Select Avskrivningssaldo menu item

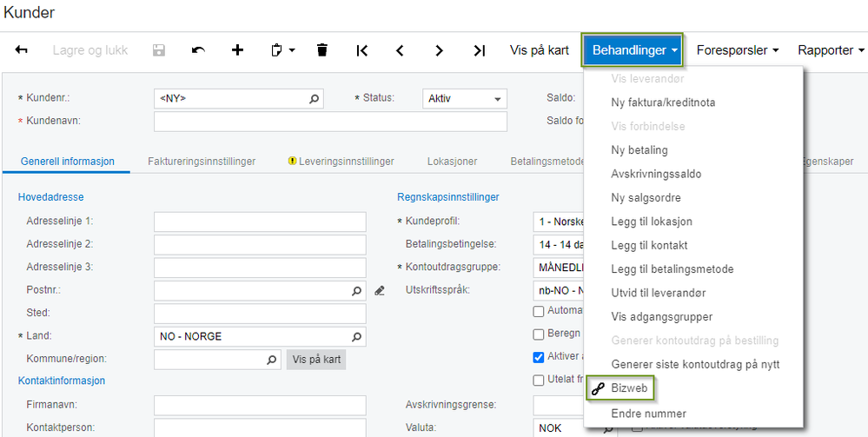pyautogui.click(x=656, y=174)
